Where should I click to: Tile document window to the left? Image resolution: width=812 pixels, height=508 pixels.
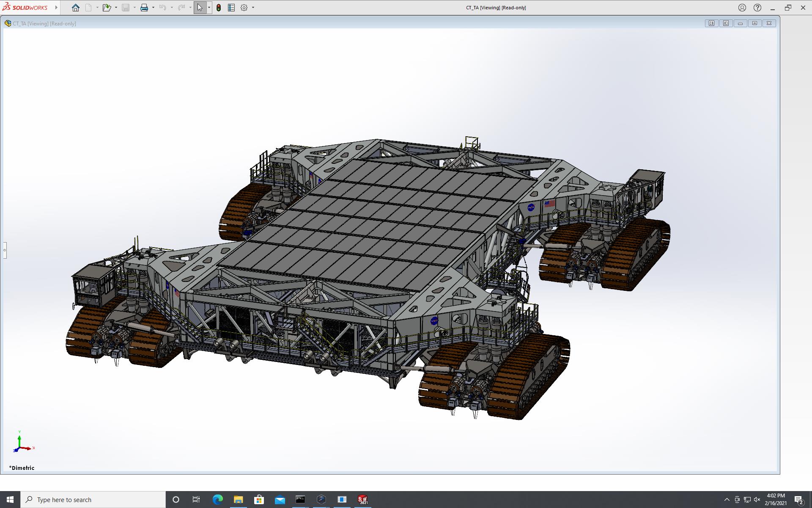click(x=711, y=23)
